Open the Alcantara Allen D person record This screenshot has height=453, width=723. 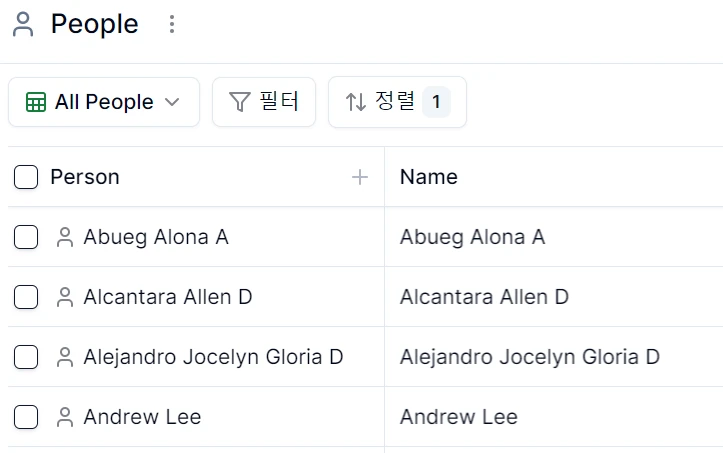point(168,297)
